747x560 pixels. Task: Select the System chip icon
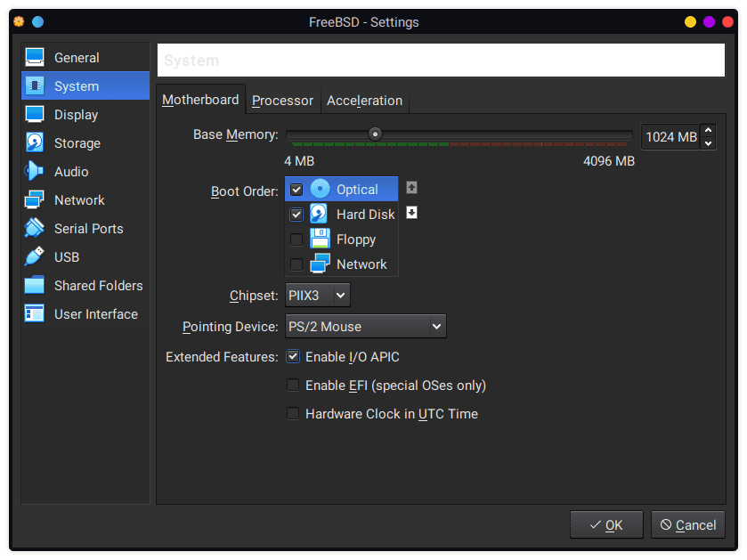[35, 85]
